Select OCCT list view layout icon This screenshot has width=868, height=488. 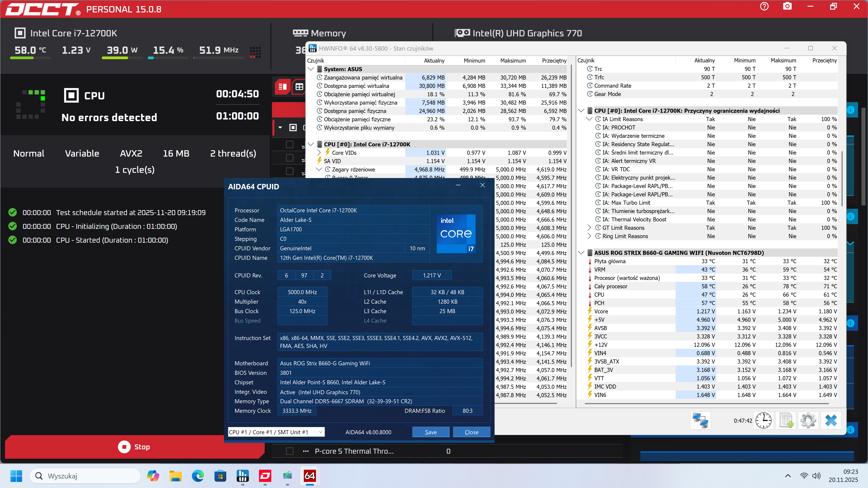(282, 87)
